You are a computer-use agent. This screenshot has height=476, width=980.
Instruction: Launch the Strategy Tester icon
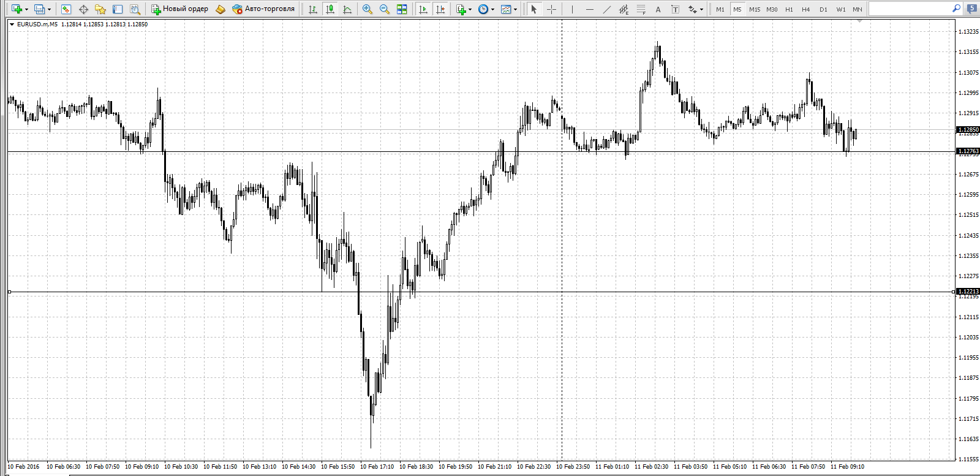pos(135,9)
